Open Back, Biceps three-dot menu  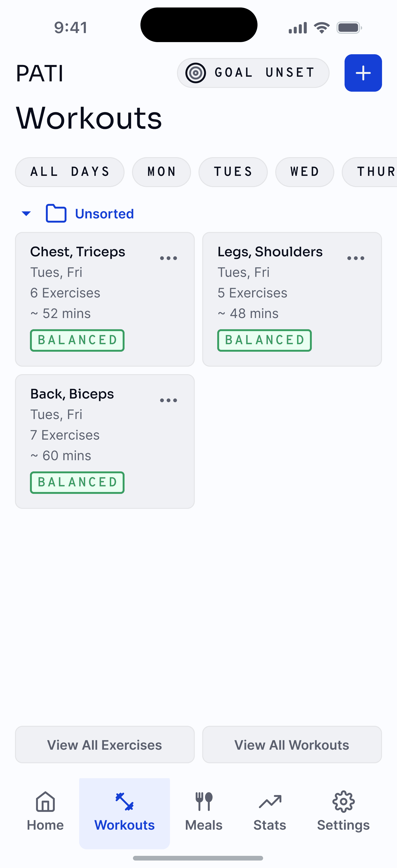[x=168, y=400]
